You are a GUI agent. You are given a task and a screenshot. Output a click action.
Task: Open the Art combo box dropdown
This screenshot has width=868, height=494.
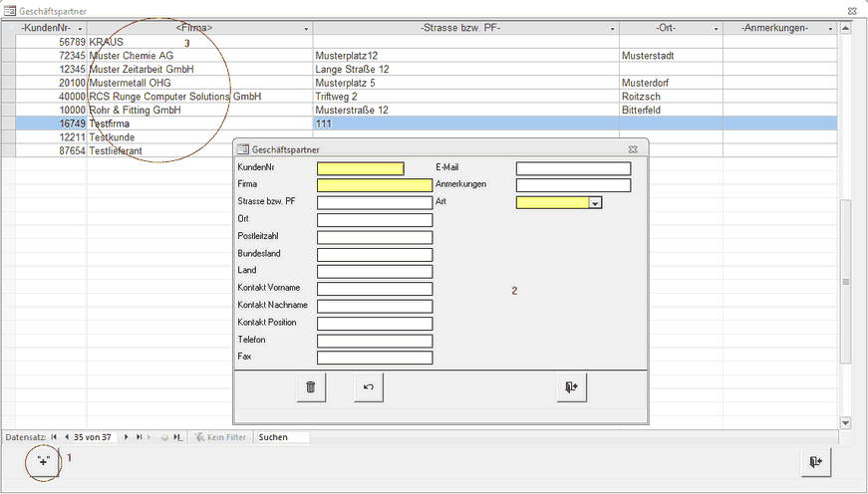pyautogui.click(x=595, y=203)
